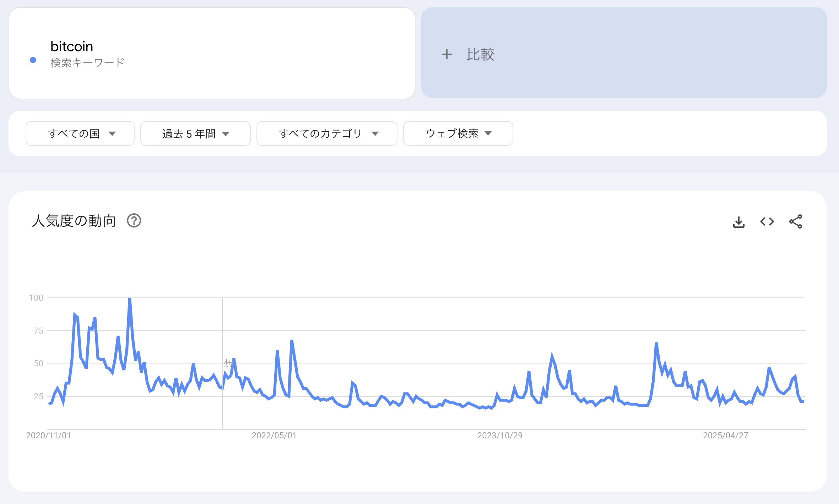Click the 2023/10/29 axis date label

click(500, 435)
